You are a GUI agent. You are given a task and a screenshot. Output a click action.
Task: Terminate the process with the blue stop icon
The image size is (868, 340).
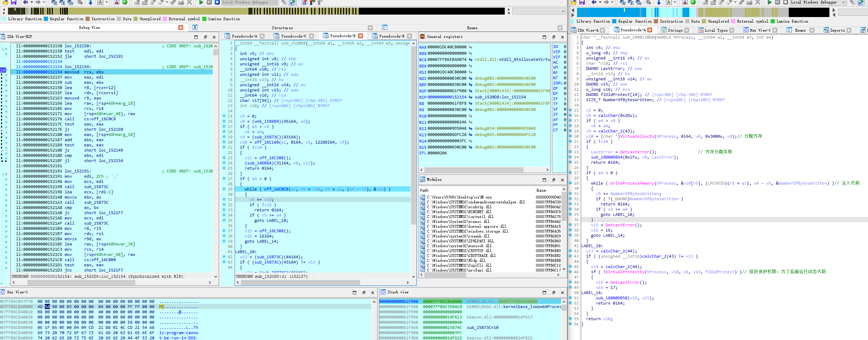coord(217,2)
